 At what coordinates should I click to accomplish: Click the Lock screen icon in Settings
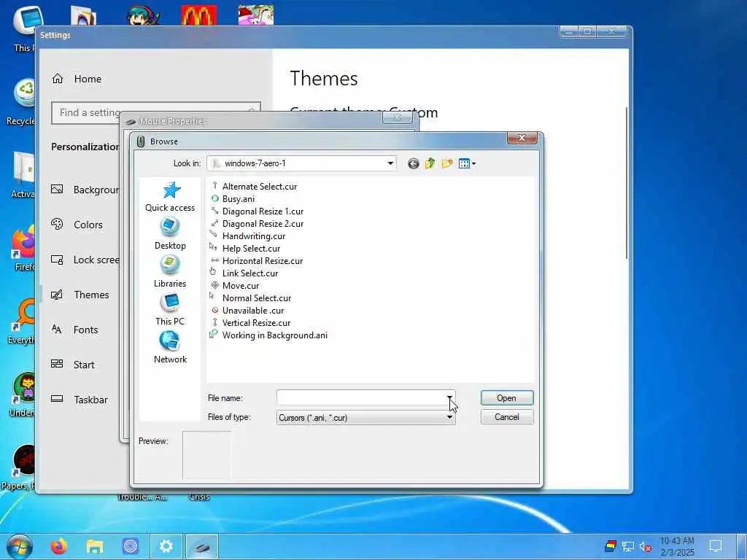(x=57, y=260)
